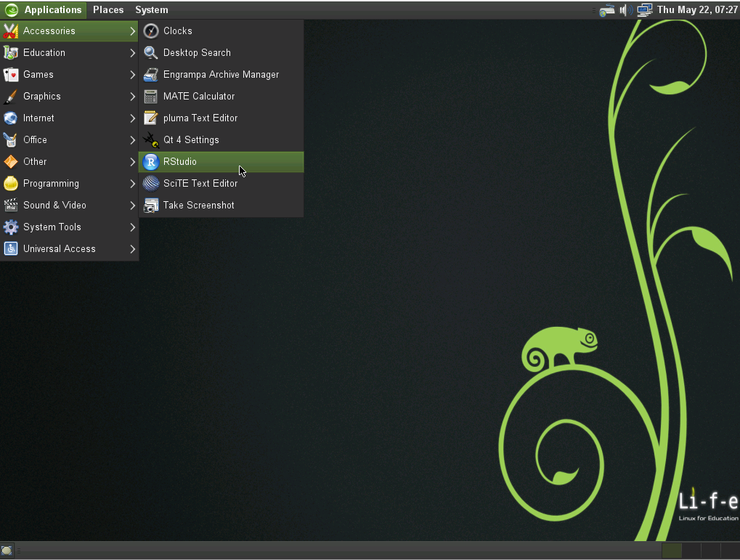Screen dimensions: 740x560
Task: Choose Take Screenshot
Action: (x=221, y=206)
